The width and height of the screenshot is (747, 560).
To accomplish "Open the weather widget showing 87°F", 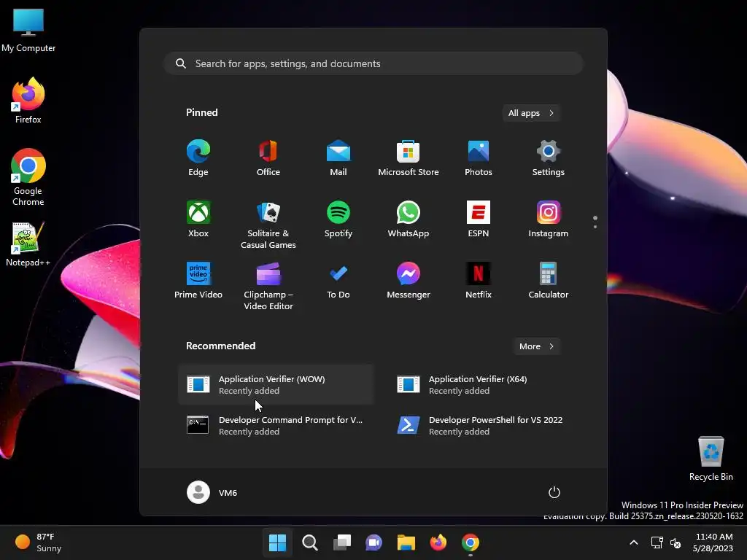I will [39, 542].
